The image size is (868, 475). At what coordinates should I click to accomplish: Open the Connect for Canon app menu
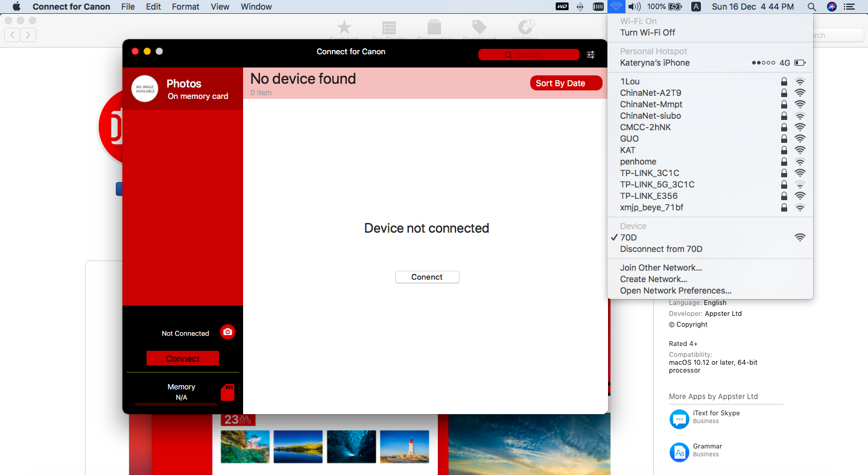[x=71, y=7]
